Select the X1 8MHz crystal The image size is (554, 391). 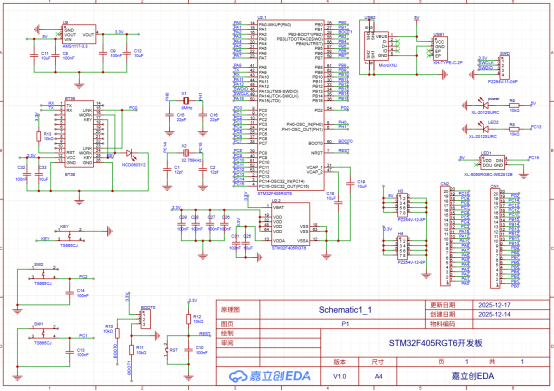[x=186, y=101]
